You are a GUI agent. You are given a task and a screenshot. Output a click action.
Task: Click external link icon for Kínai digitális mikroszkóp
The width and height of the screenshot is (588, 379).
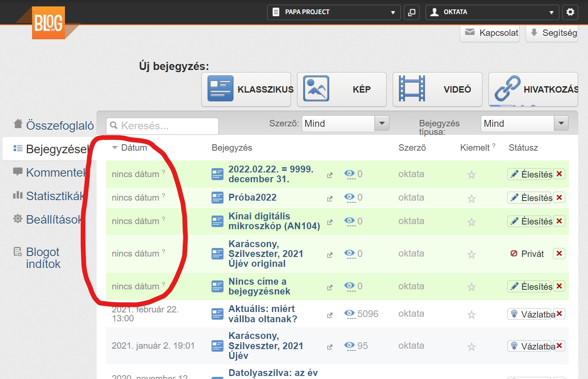tap(329, 222)
